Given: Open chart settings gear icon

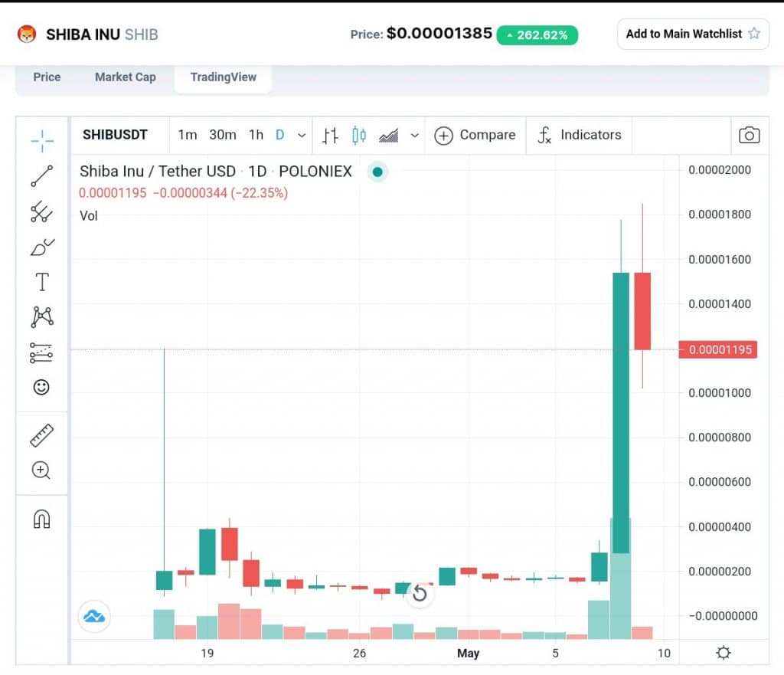Looking at the screenshot, I should click(x=723, y=653).
